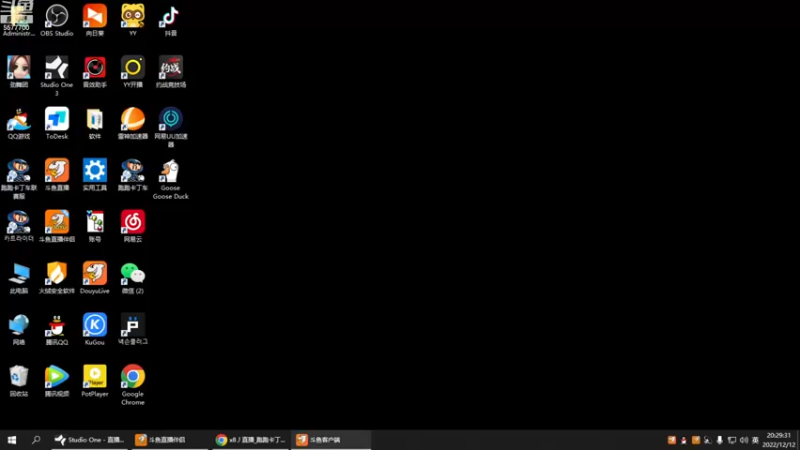Launch the 微信 (2) WeChat shortcut

[x=133, y=278]
